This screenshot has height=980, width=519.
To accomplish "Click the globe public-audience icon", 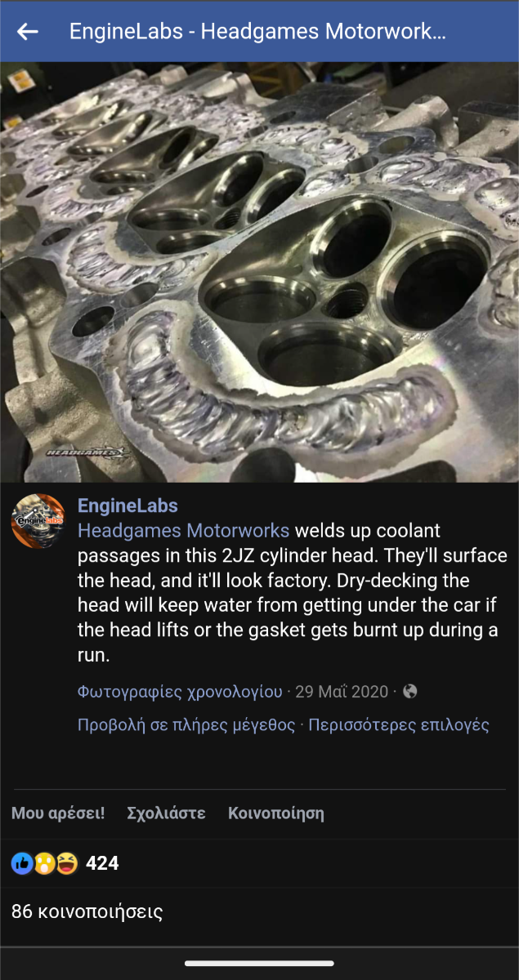I will [410, 692].
